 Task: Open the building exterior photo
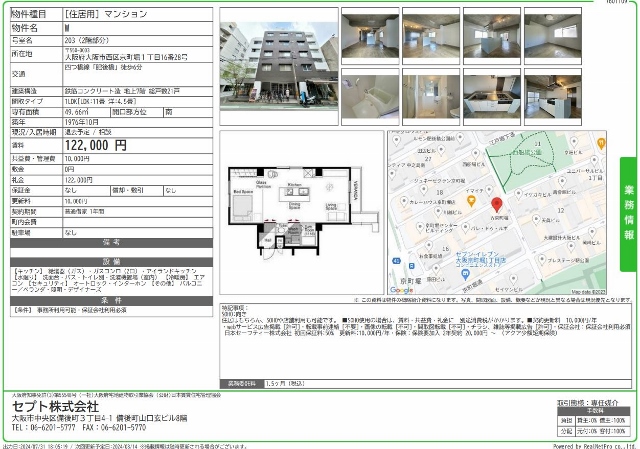click(279, 66)
